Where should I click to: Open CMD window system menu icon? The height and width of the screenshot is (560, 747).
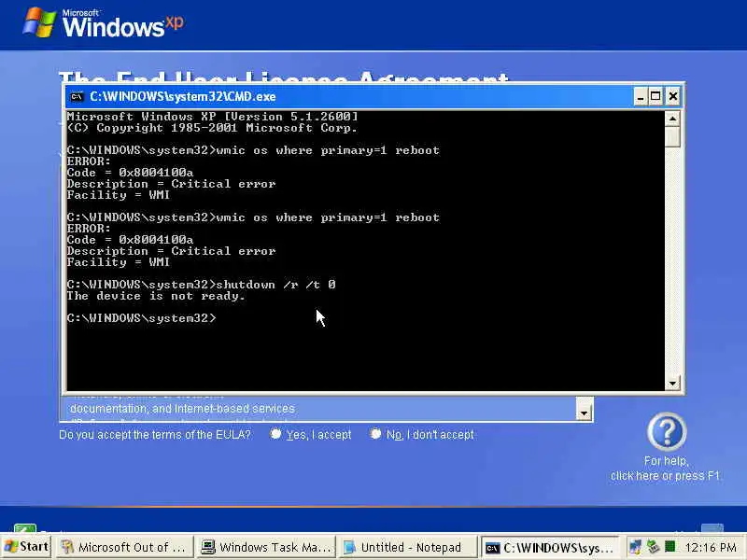click(x=77, y=97)
